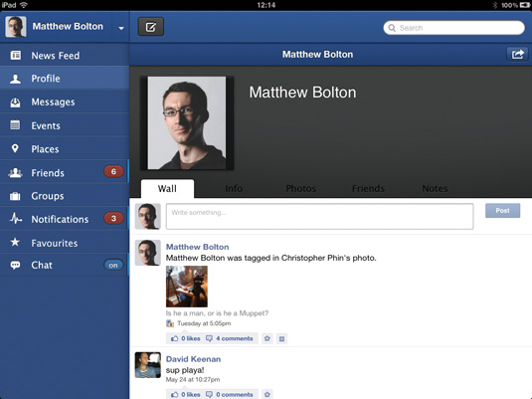Tap the share arrow icon in the profile header
The width and height of the screenshot is (532, 399).
click(517, 55)
